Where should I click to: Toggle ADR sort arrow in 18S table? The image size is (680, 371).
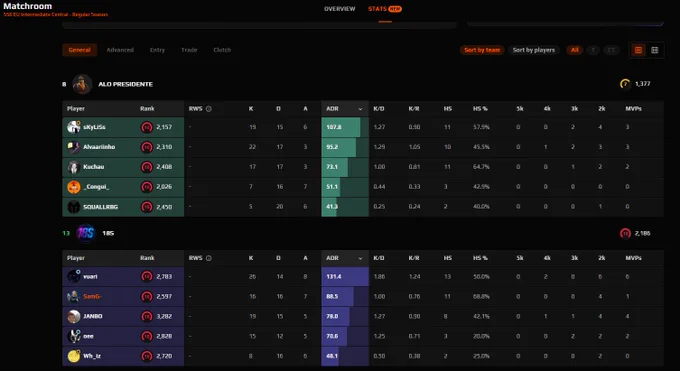tap(360, 258)
